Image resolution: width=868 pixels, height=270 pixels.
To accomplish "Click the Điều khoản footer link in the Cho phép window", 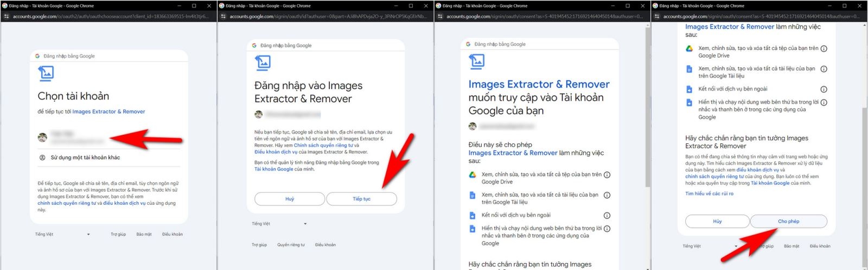I will (820, 246).
